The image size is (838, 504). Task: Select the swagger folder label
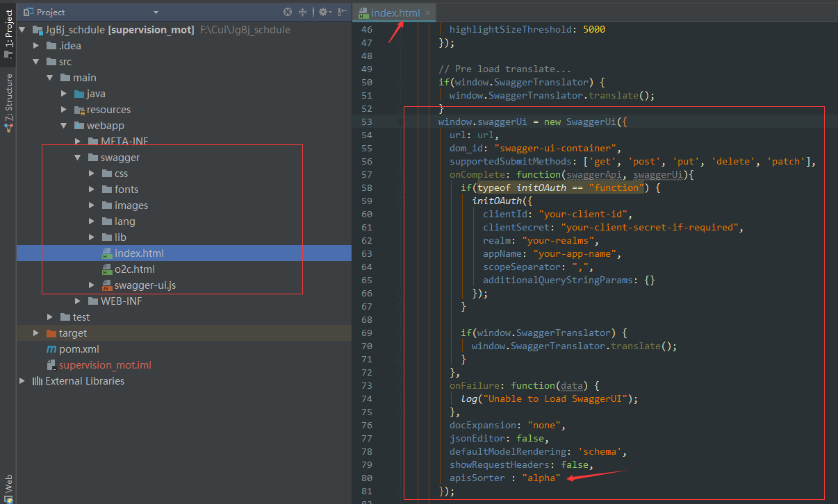tap(120, 158)
